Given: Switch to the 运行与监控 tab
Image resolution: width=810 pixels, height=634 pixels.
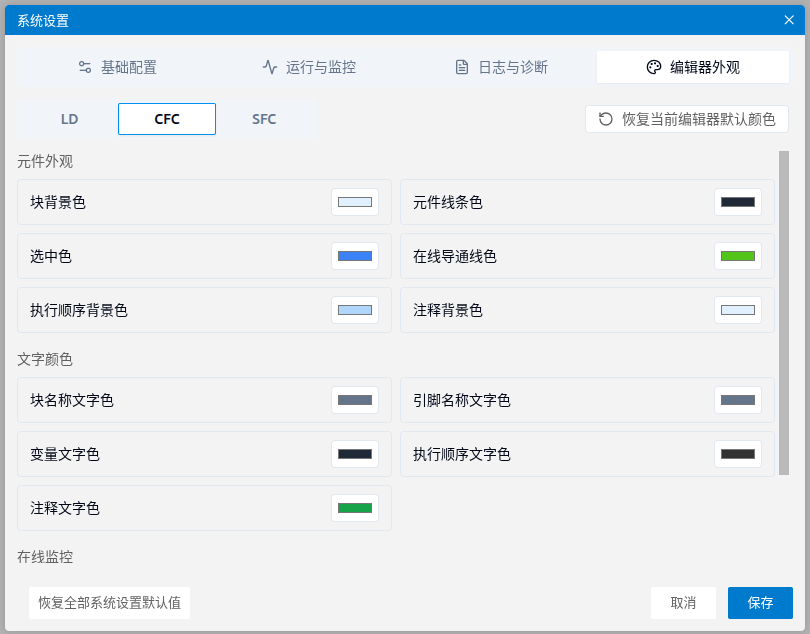Looking at the screenshot, I should click(309, 67).
